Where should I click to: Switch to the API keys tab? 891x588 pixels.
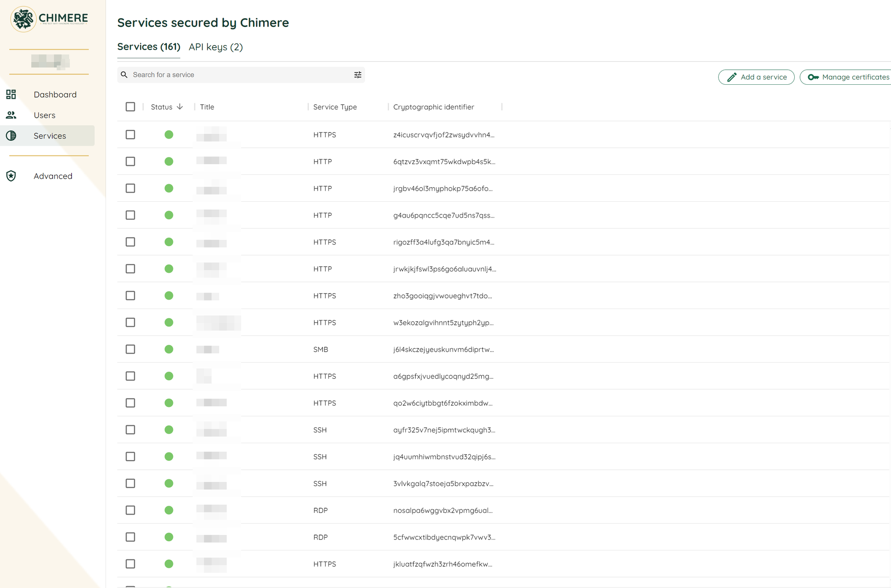pos(216,47)
